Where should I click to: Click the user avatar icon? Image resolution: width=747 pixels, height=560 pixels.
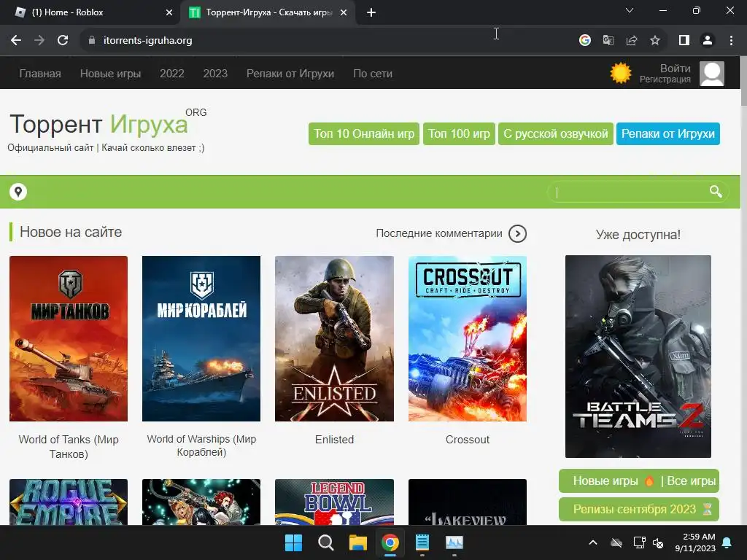[x=712, y=74]
